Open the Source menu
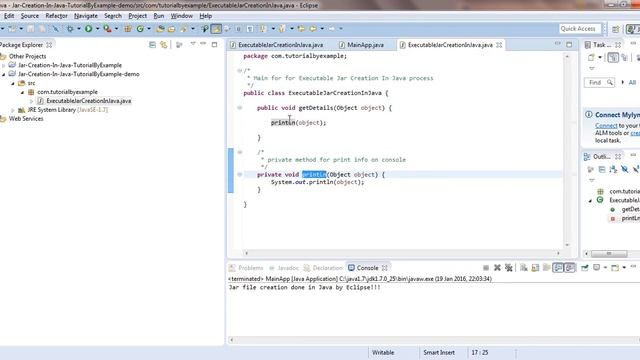 (x=29, y=16)
